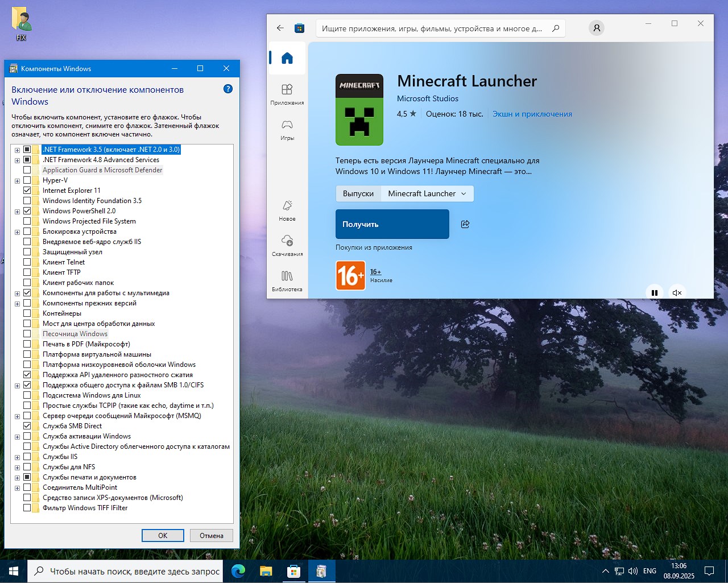Uncheck Internet Explorer 11 component

[27, 191]
